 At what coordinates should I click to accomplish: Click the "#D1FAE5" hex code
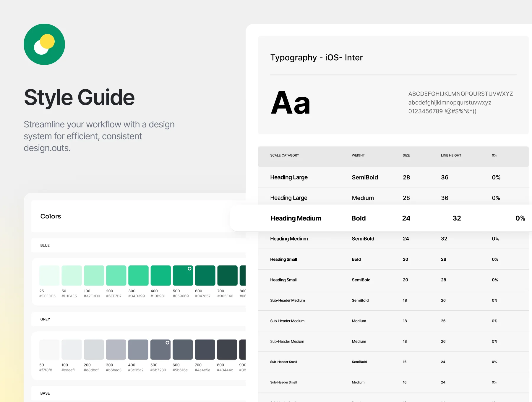point(69,296)
